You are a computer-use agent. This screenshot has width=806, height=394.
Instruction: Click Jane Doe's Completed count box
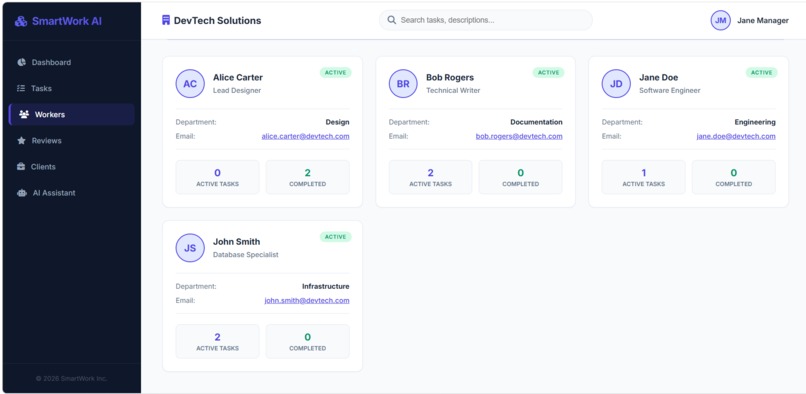[734, 177]
